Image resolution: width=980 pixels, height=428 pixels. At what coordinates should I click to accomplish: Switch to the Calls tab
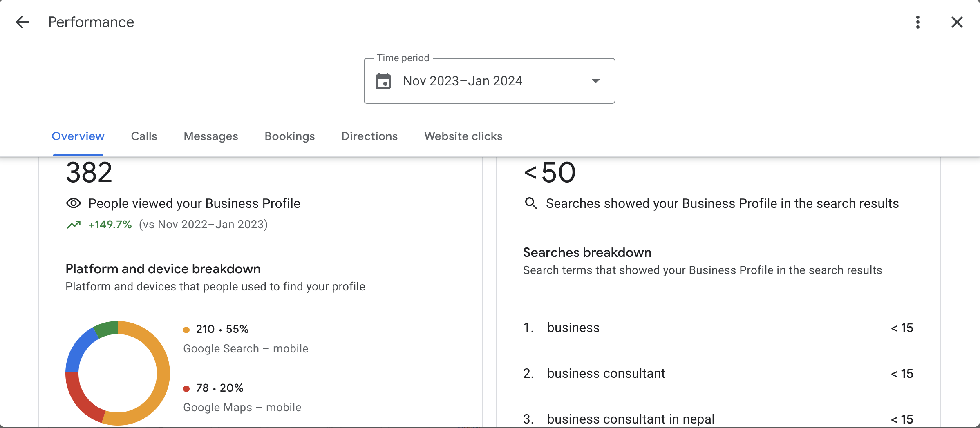click(144, 136)
